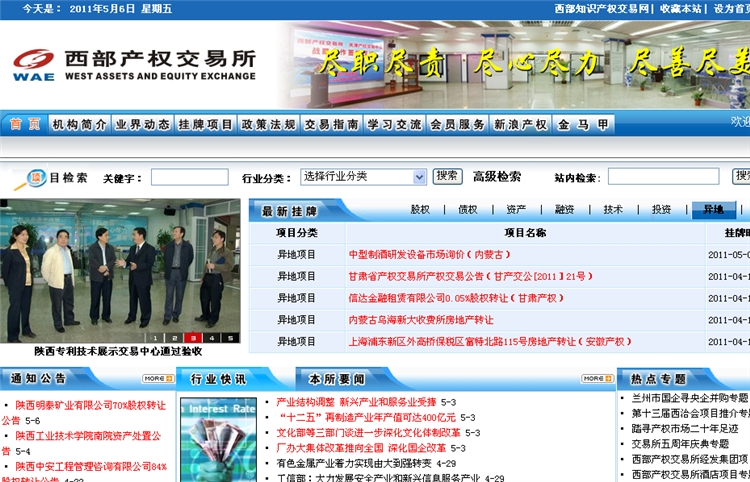Open 会员服务 nav menu
Image resolution: width=750 pixels, height=482 pixels.
point(458,124)
